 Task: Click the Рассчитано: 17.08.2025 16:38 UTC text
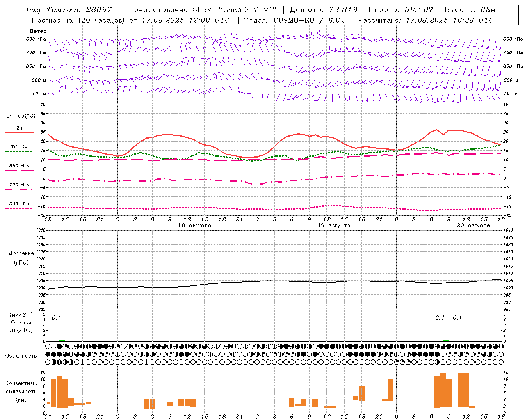click(x=426, y=20)
